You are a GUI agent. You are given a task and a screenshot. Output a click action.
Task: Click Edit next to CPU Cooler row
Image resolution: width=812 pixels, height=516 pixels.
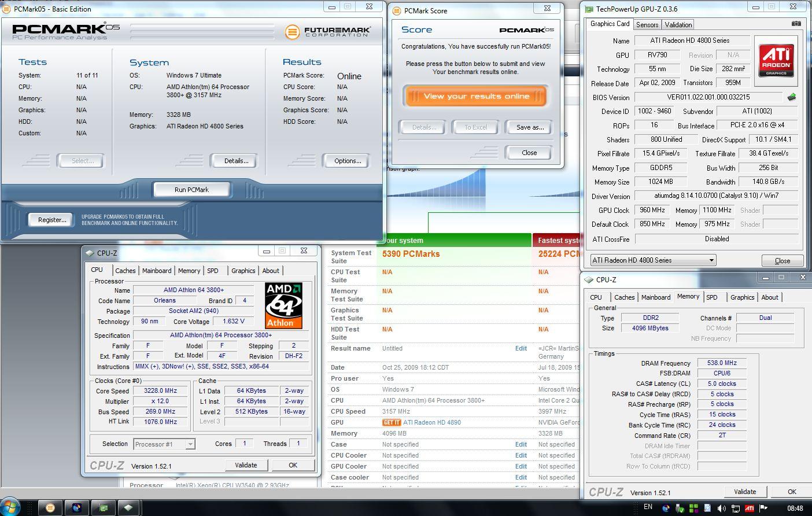pyautogui.click(x=521, y=455)
